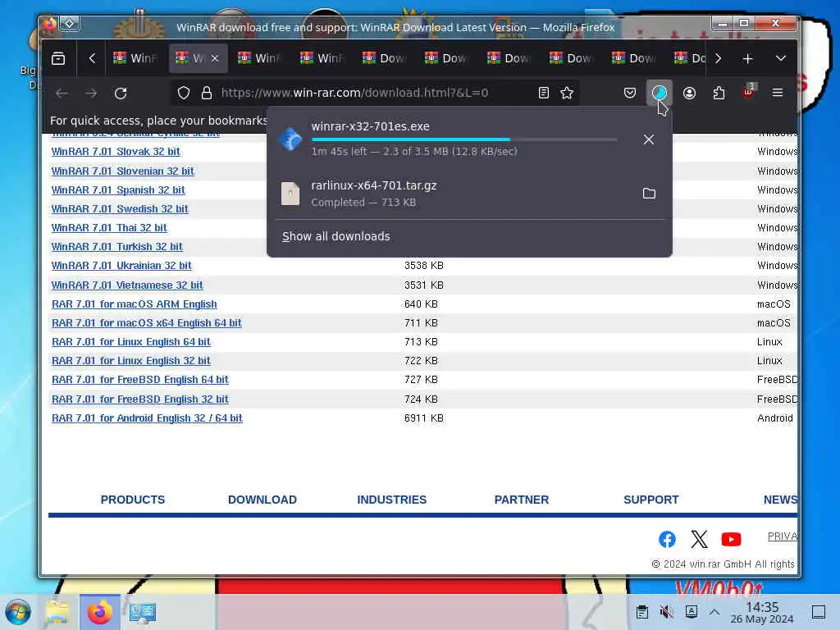Cancel the winrar-x32-701es.exe download
840x630 pixels.
tap(649, 139)
